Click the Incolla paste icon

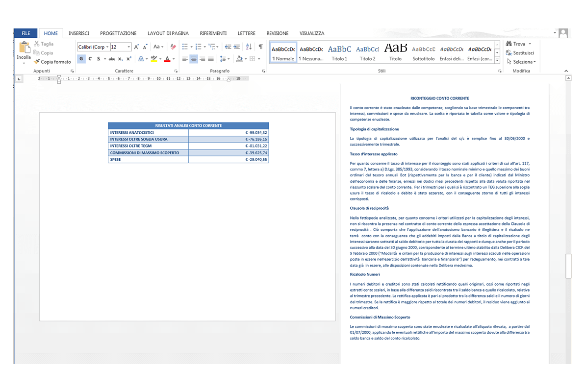pos(24,48)
